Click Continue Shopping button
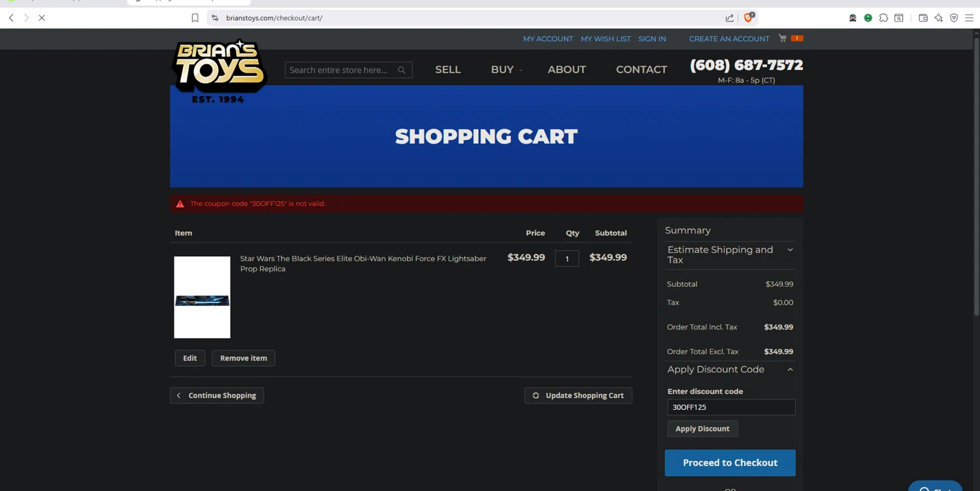The height and width of the screenshot is (491, 980). point(217,396)
